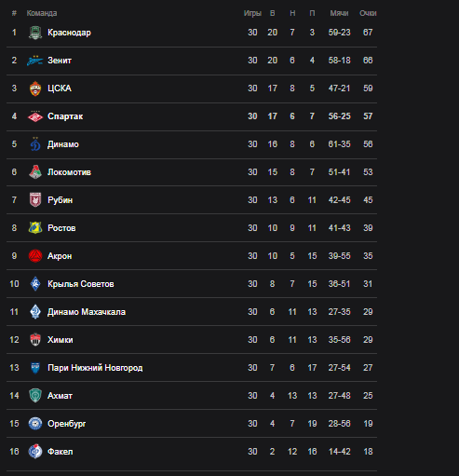Image resolution: width=459 pixels, height=476 pixels.
Task: Open the Крылья Советов team link
Action: click(81, 284)
